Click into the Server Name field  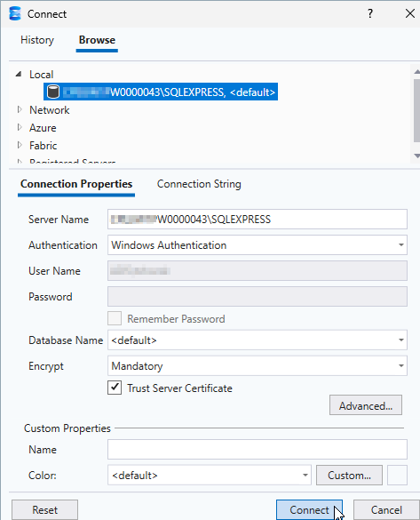click(x=258, y=220)
